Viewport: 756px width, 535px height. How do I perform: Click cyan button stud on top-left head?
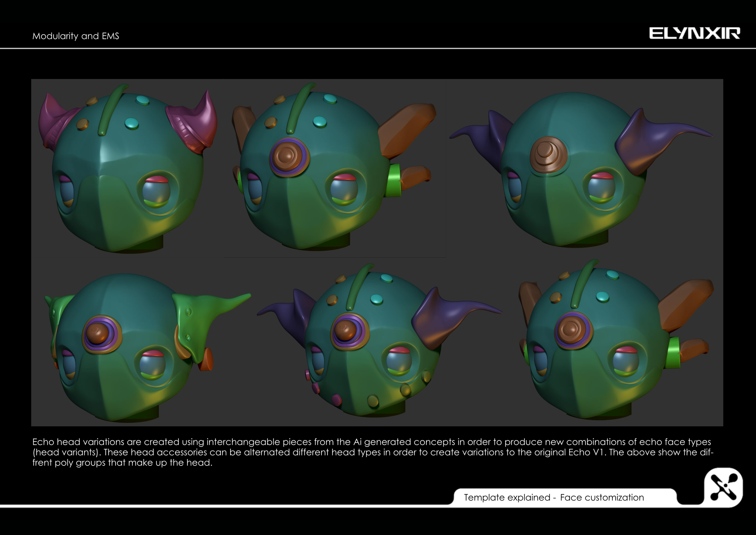click(x=132, y=123)
